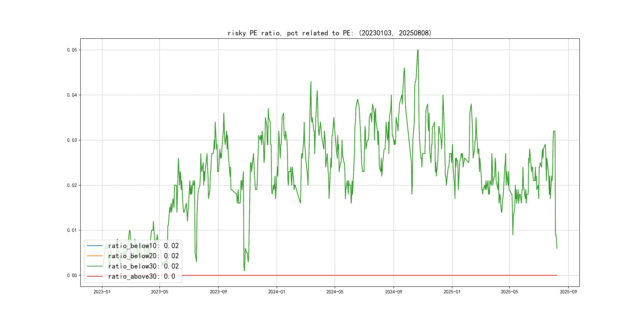
Task: Click the 2024-09 x-axis tick label
Action: [394, 292]
